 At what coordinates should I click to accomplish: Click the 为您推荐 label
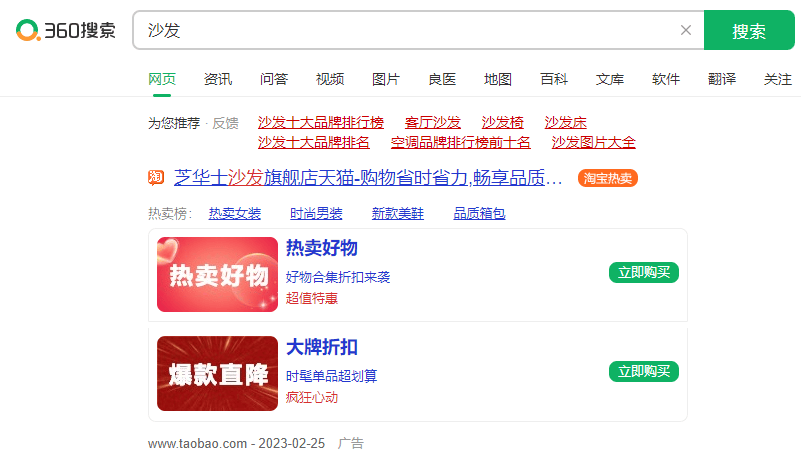pyautogui.click(x=174, y=123)
